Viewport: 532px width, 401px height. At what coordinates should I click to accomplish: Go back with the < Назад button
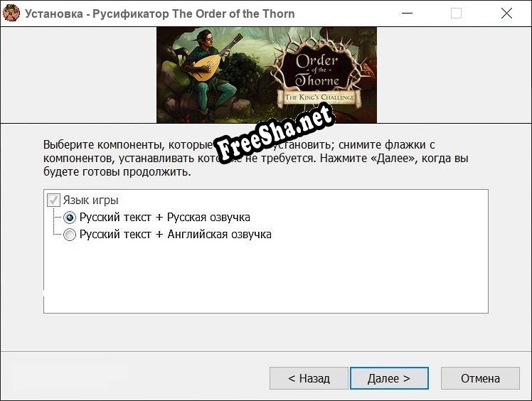(x=309, y=378)
